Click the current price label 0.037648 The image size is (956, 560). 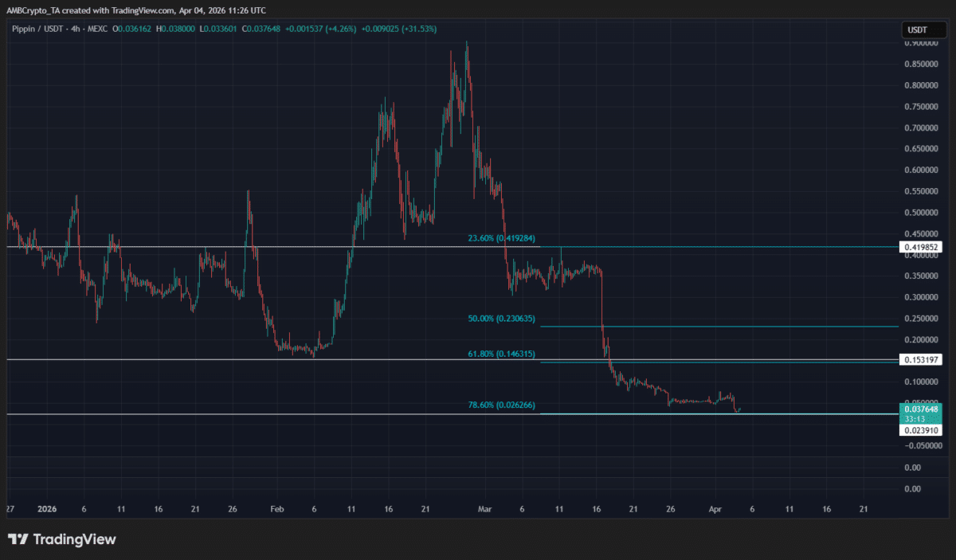click(922, 409)
